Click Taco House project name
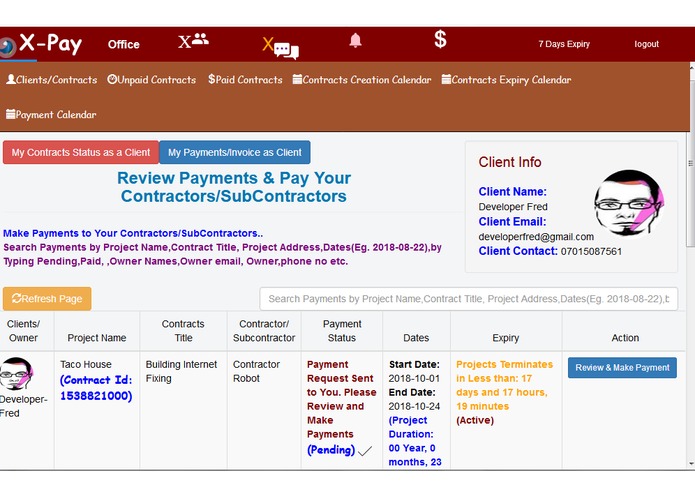Screen dimensions: 695x494 86,365
